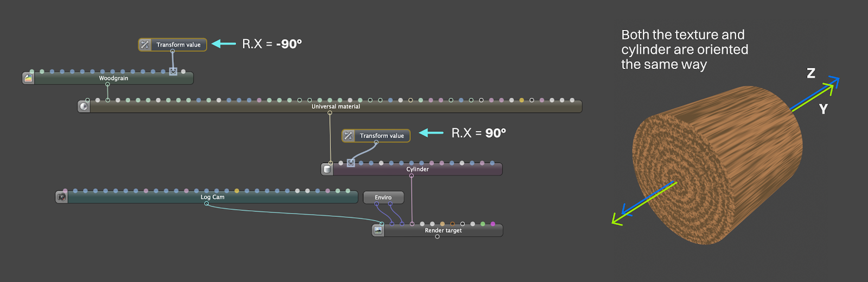Select the Enviro node
The height and width of the screenshot is (282, 868).
click(x=383, y=197)
